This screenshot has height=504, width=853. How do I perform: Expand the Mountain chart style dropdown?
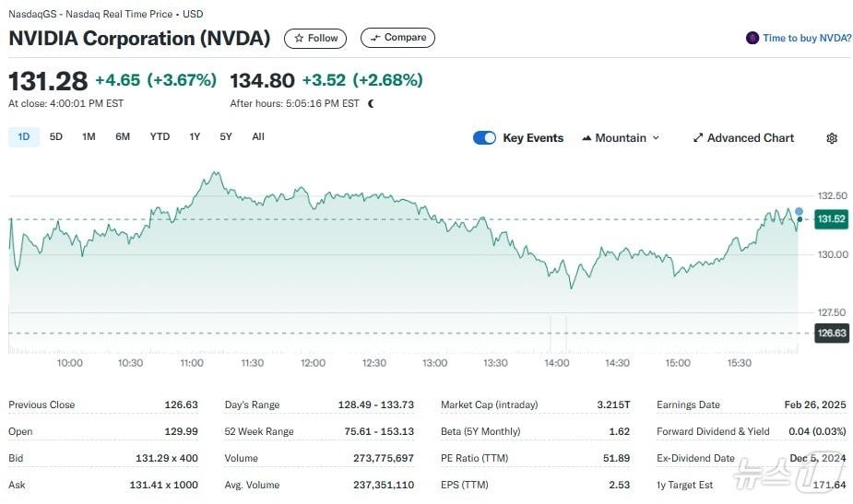(656, 138)
